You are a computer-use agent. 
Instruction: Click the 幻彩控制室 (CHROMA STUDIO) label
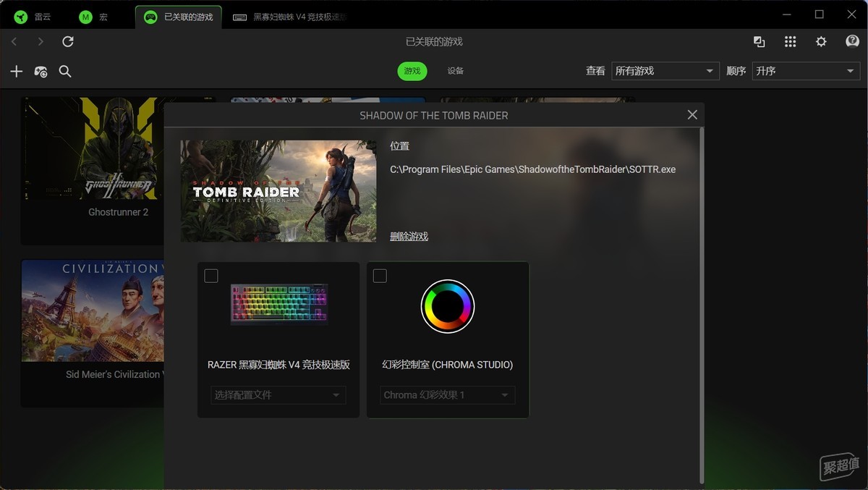pyautogui.click(x=448, y=365)
